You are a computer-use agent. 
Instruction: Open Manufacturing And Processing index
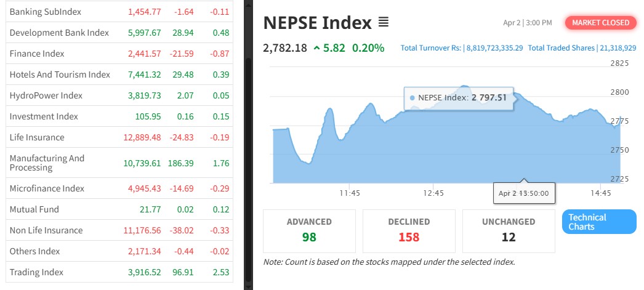tap(47, 163)
